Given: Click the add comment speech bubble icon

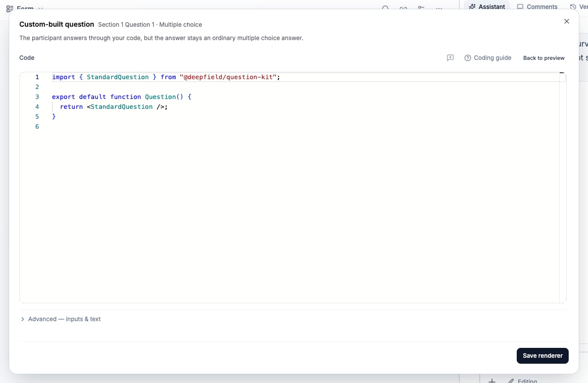Looking at the screenshot, I should point(450,58).
